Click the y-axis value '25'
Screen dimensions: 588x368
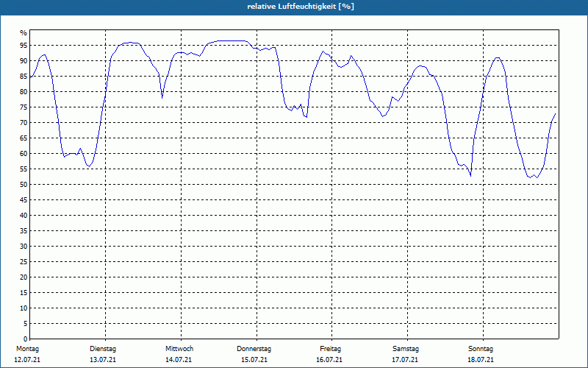24,262
